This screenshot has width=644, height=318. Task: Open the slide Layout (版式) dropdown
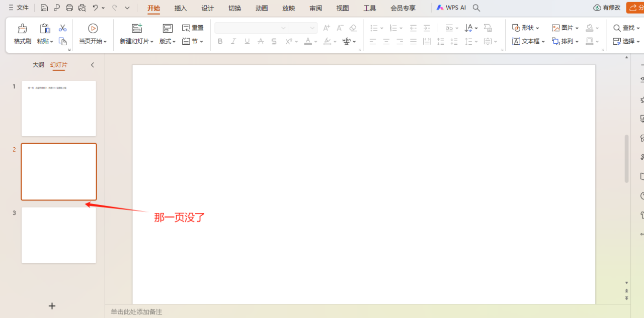[166, 41]
